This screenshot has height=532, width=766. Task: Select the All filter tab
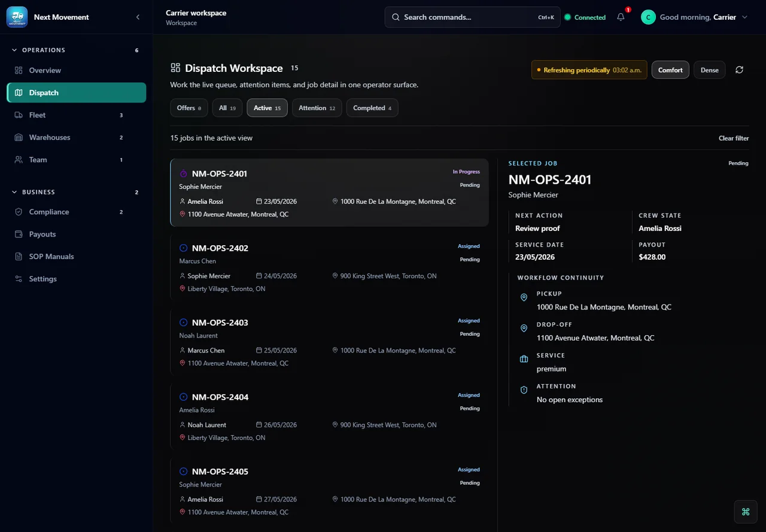tap(227, 108)
